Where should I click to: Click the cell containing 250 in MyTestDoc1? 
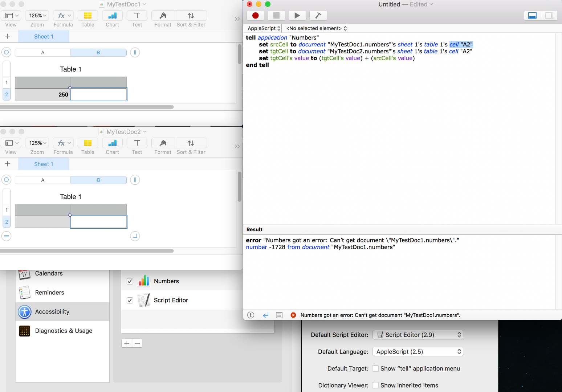[42, 94]
